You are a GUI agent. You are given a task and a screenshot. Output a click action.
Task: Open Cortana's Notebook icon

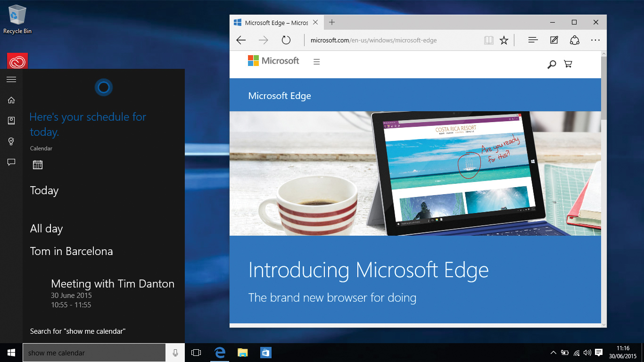click(11, 121)
